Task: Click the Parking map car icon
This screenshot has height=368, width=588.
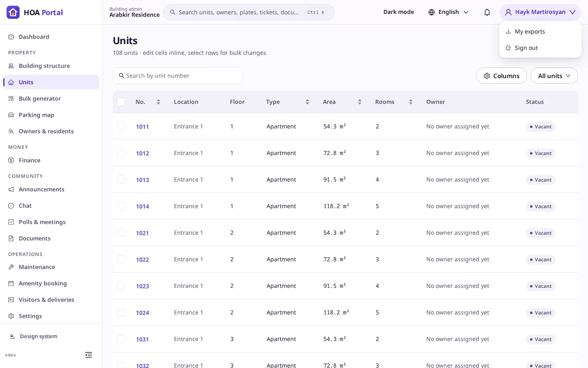Action: [11, 115]
